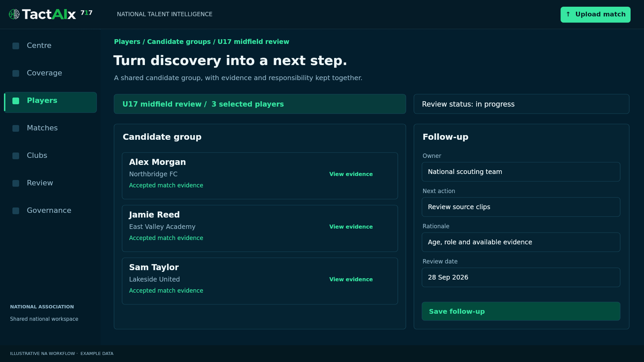Click the Players breadcrumb link
Screen dimensions: 644x362
127,42
